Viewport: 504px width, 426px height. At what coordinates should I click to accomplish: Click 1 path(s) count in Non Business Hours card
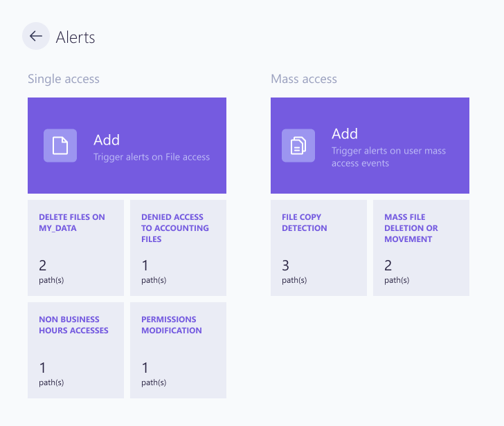(x=51, y=374)
